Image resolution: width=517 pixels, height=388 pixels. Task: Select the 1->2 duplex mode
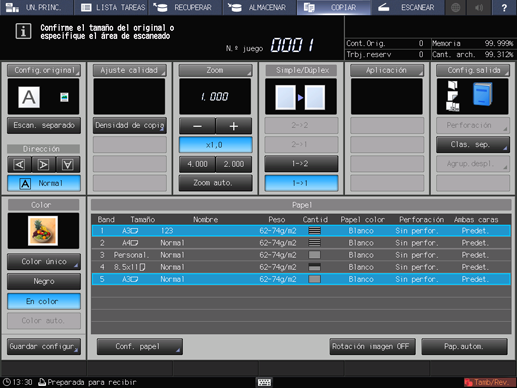[301, 164]
